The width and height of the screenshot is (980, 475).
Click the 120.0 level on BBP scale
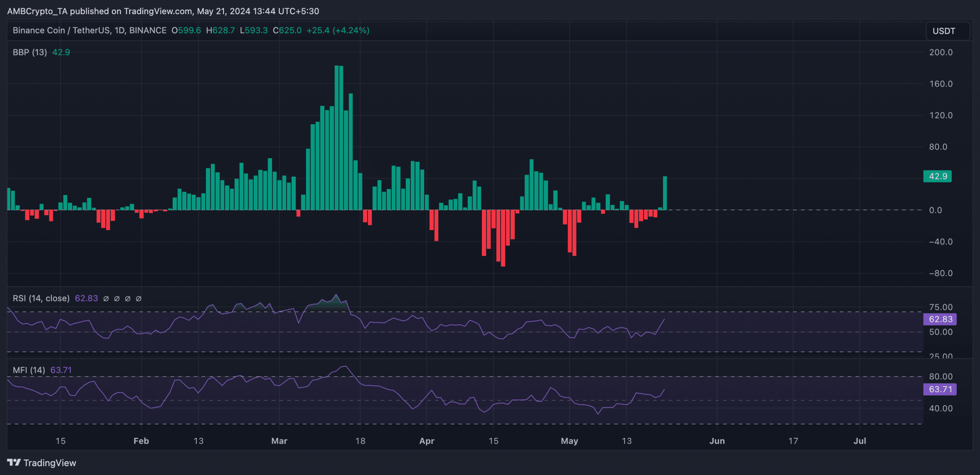pyautogui.click(x=941, y=115)
